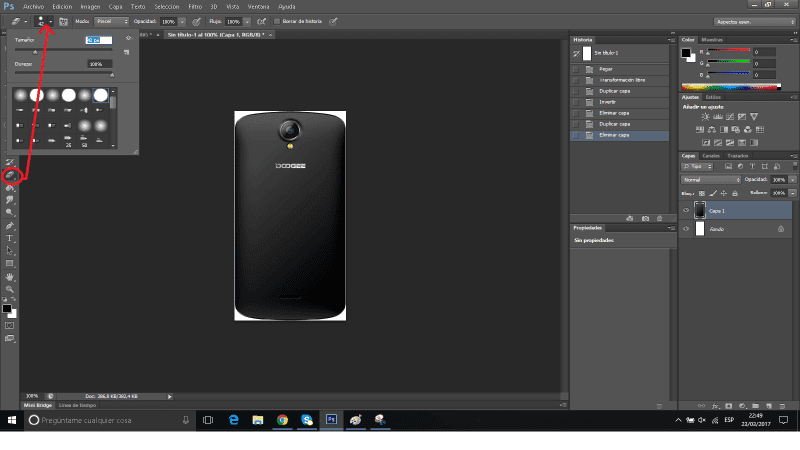Select the Hand tool
800x450 pixels.
(10, 277)
